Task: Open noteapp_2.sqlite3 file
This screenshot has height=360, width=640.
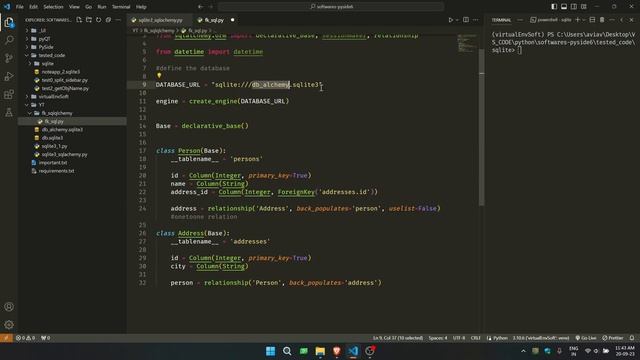Action: pos(61,72)
